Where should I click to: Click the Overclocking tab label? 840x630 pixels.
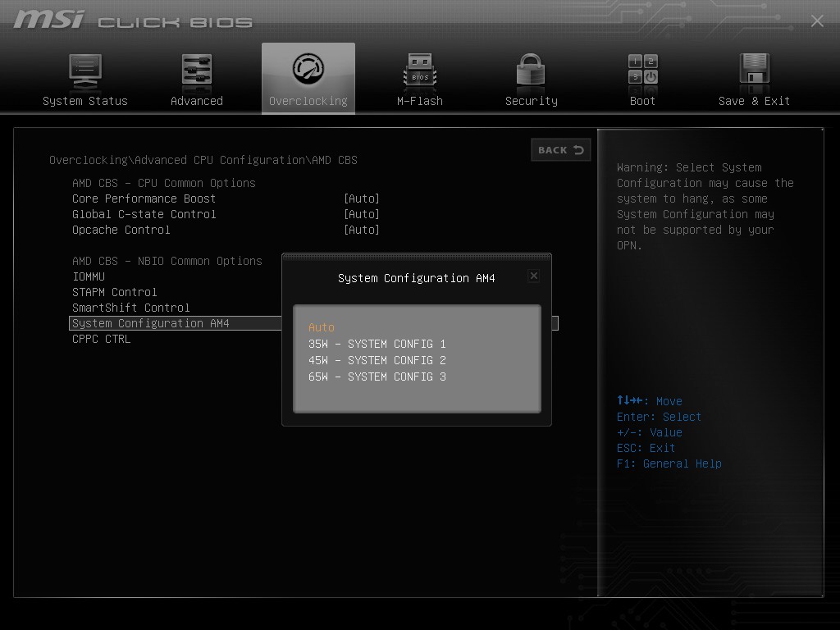point(308,101)
